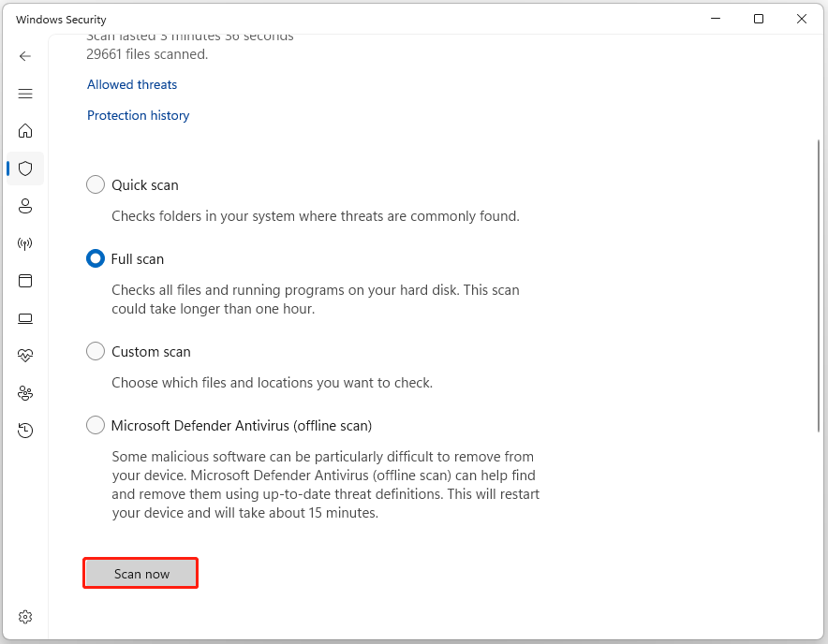Open App & browser control icon
The width and height of the screenshot is (828, 644).
point(25,281)
